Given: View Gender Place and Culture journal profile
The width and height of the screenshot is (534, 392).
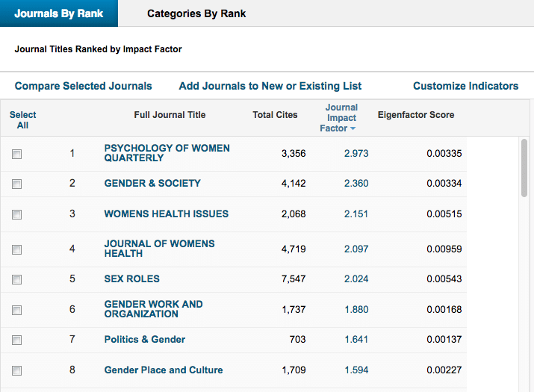Looking at the screenshot, I should tap(163, 370).
